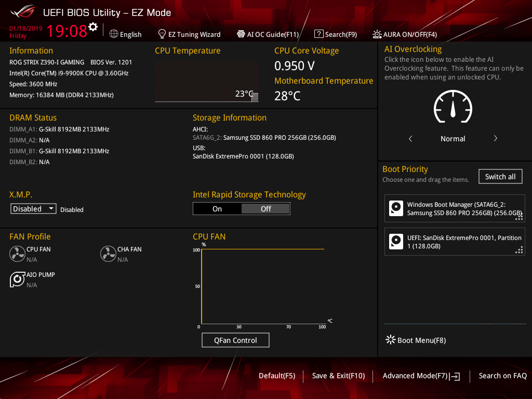The image size is (532, 399).
Task: Click the AI OC Guide brain icon
Action: coord(241,34)
